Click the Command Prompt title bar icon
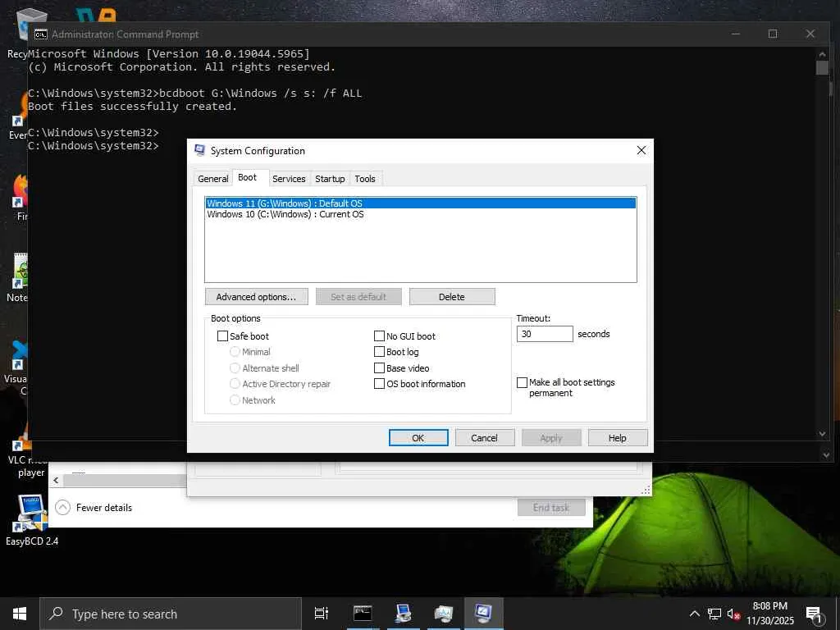 point(40,34)
